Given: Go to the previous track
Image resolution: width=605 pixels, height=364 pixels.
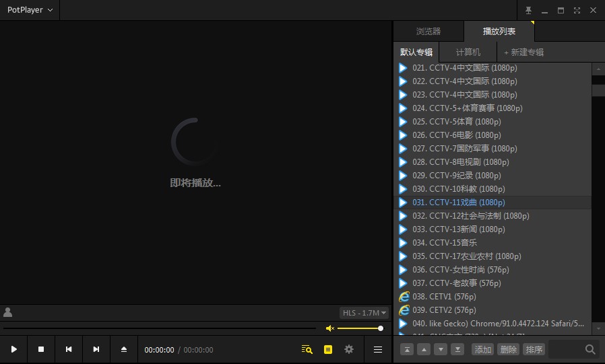Looking at the screenshot, I should pyautogui.click(x=69, y=349).
